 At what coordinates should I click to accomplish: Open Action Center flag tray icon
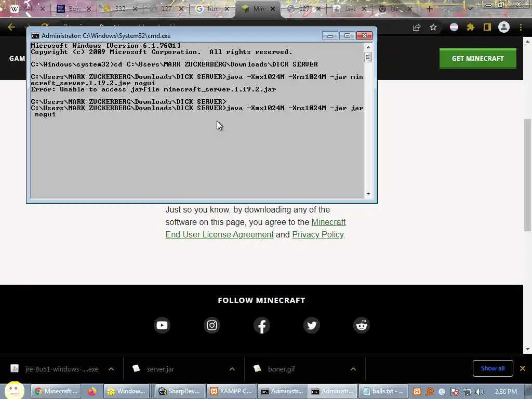pyautogui.click(x=454, y=392)
